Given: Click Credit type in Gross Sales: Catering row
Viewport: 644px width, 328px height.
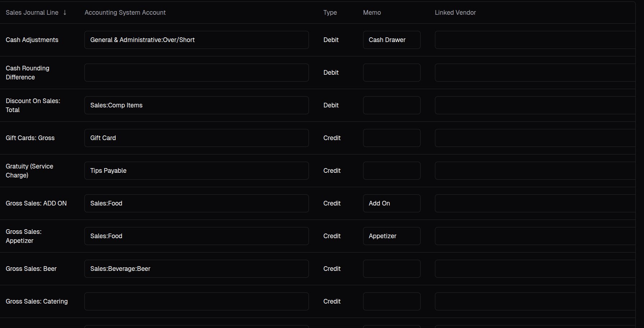Looking at the screenshot, I should click(332, 301).
